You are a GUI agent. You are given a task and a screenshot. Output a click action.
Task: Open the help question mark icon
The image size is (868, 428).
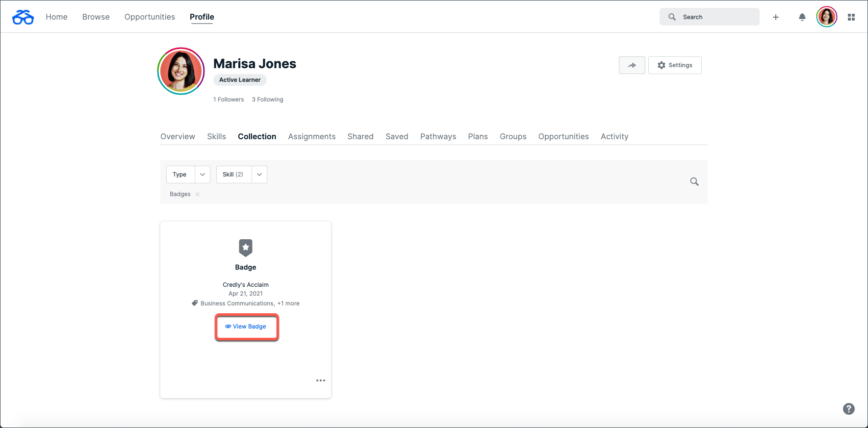pos(848,409)
